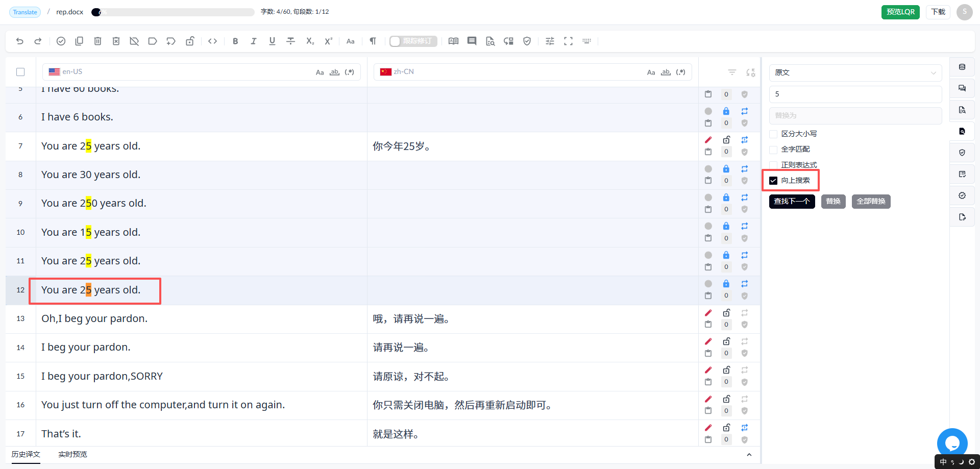Check the 区分大小写 checkbox
Viewport: 980px width, 469px height.
(x=773, y=134)
